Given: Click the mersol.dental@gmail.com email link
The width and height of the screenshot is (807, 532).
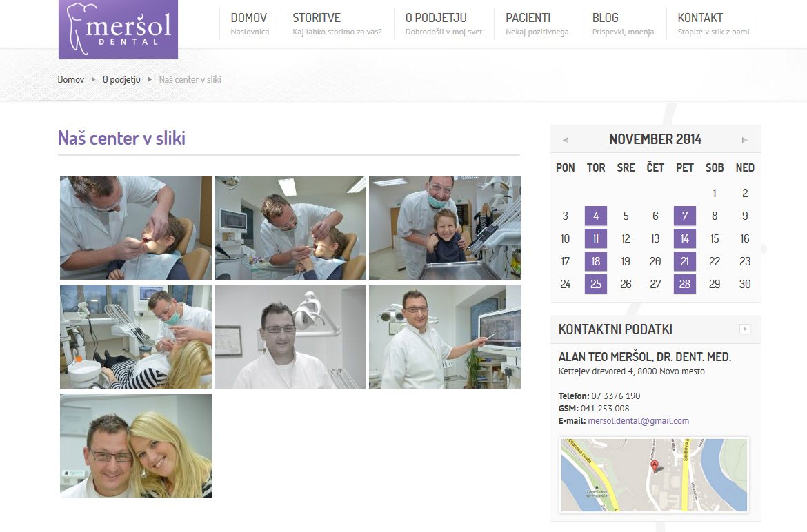Looking at the screenshot, I should pos(638,421).
